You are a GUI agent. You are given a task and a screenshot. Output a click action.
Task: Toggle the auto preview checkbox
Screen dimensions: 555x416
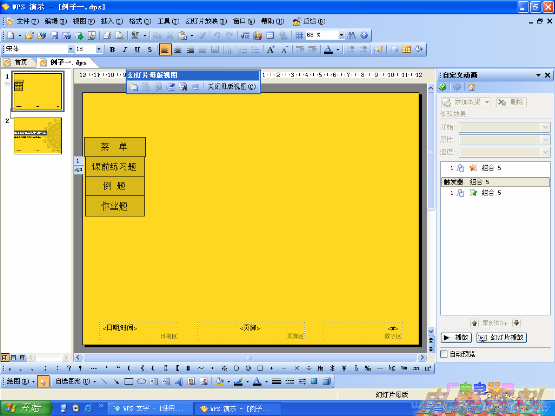pyautogui.click(x=444, y=354)
